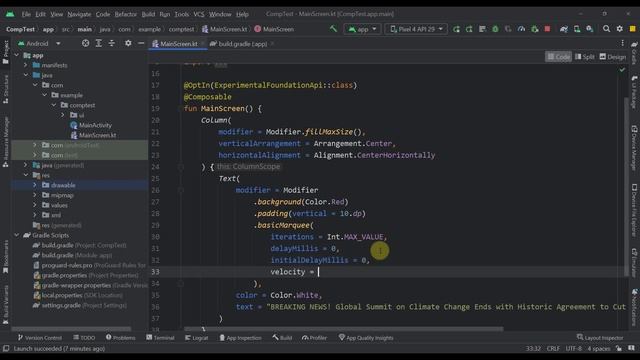Open editor tabs more options menu
Viewport: 640px width, 360px height.
[622, 43]
